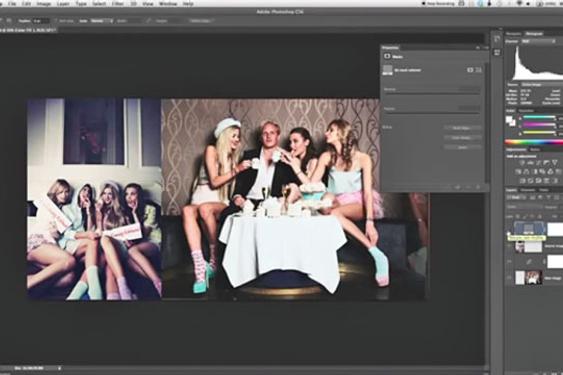Toggle visibility of the top selected layer
The image size is (563, 375).
[x=509, y=229]
